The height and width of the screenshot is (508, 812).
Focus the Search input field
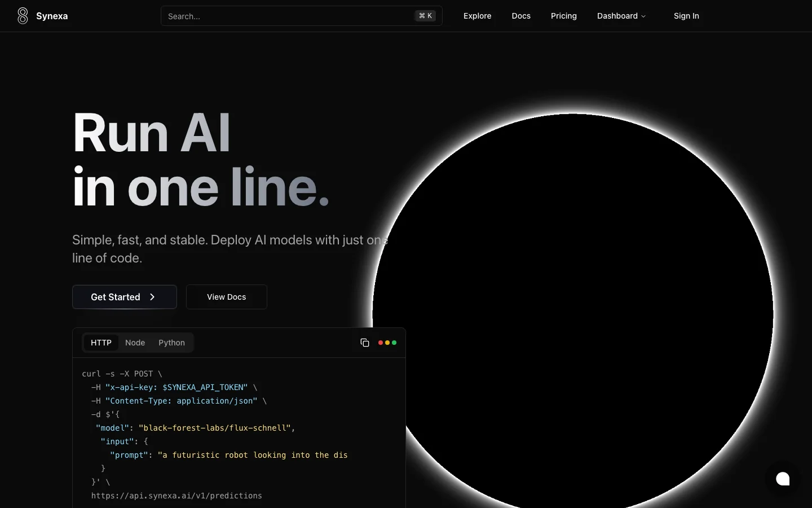pos(302,16)
